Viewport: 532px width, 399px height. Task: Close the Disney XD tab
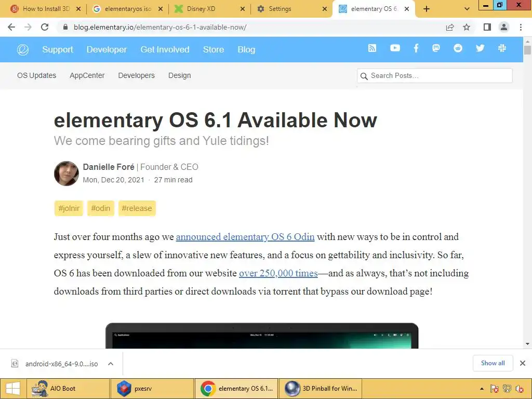(243, 9)
